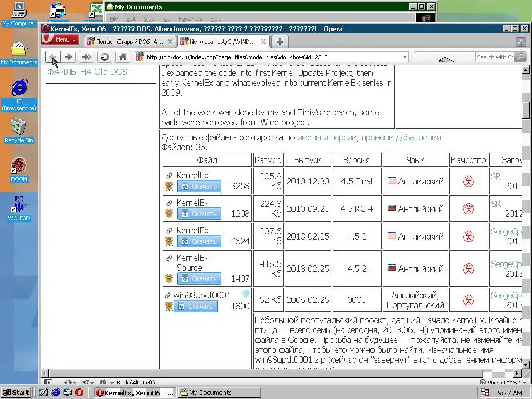
Task: Open SergeCp uploader link in KernelEx Source row
Action: click(506, 264)
